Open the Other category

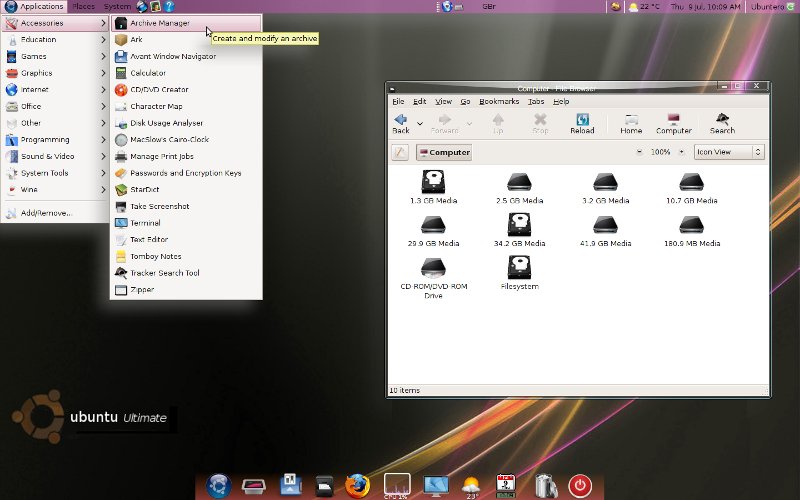[55, 123]
